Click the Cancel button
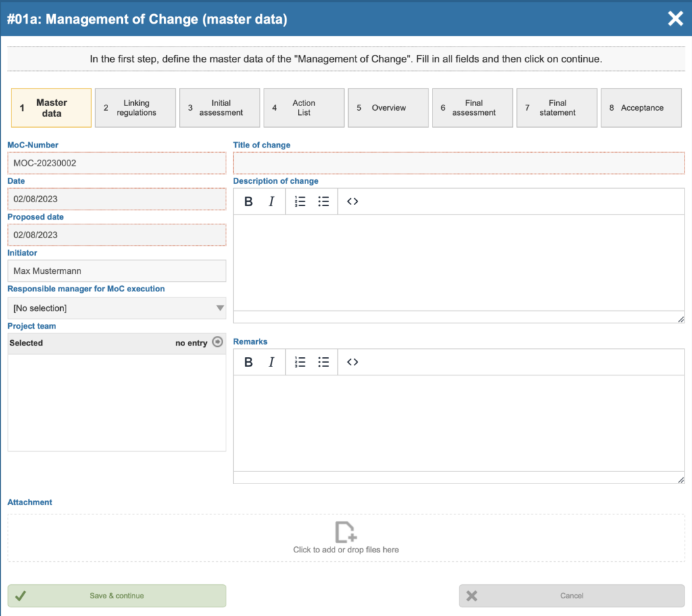Viewport: 692px width, 616px height. 572,596
